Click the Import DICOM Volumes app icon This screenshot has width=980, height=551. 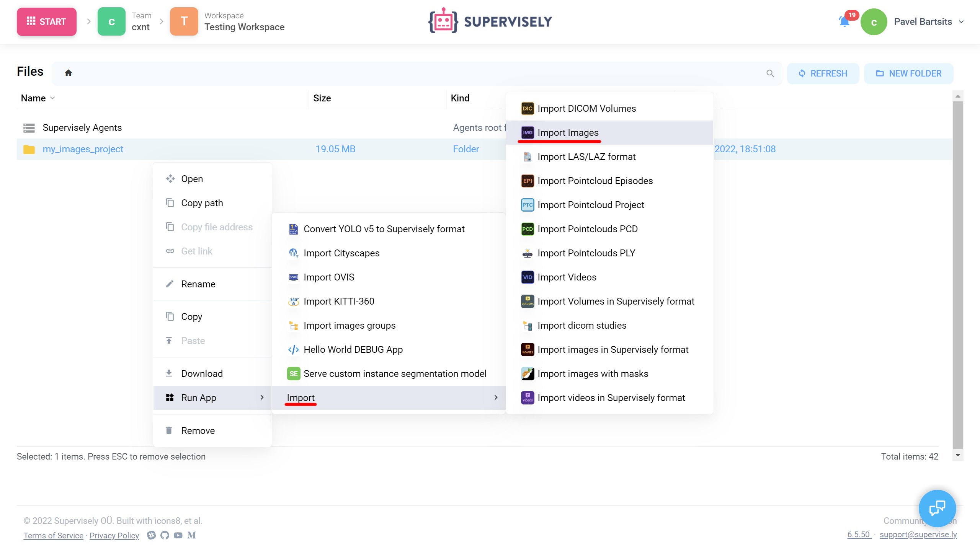527,109
